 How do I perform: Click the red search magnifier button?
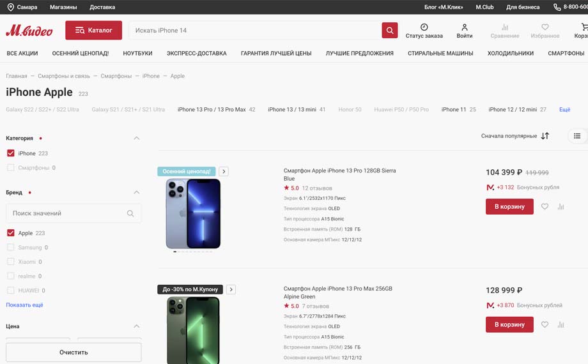point(390,31)
